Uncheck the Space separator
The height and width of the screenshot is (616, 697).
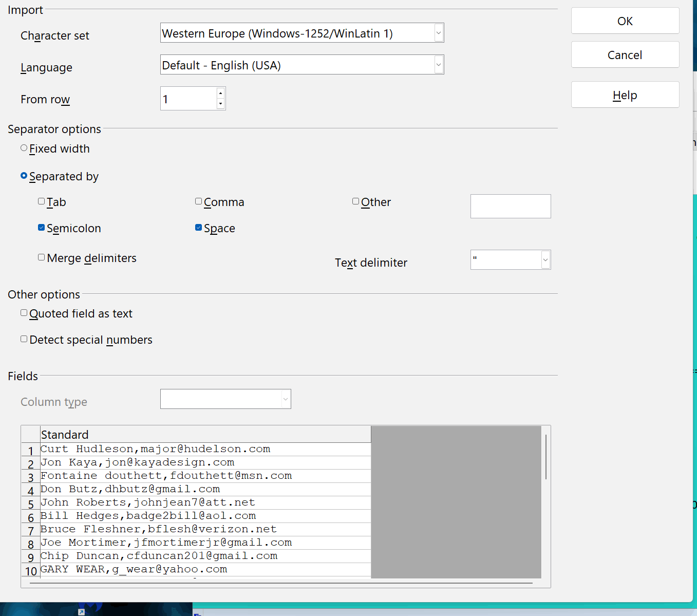point(199,228)
